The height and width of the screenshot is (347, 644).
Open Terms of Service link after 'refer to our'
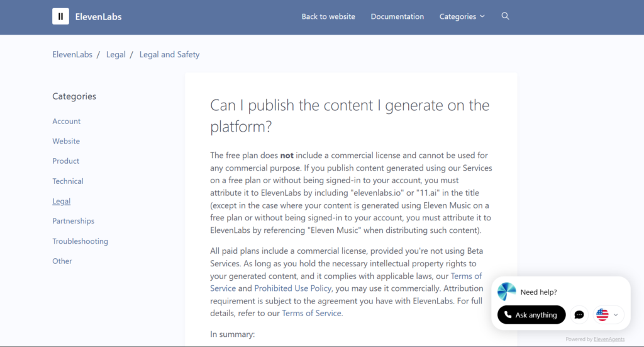coord(312,313)
